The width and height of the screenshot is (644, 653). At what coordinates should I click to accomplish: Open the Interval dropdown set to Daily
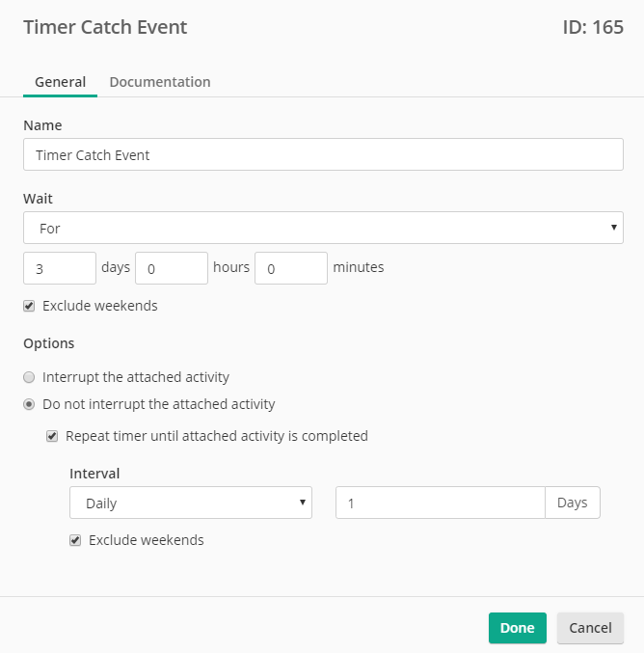[x=191, y=503]
